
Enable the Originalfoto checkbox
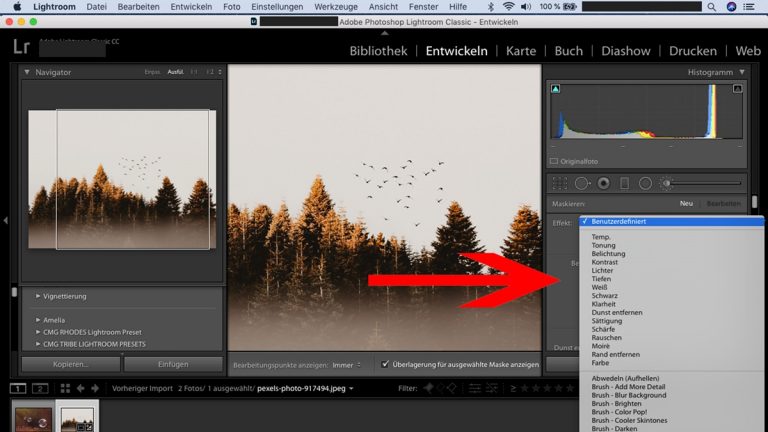pyautogui.click(x=553, y=161)
